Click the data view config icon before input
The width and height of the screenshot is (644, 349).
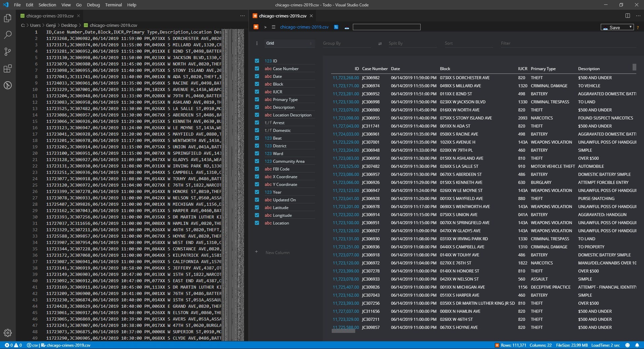[347, 27]
